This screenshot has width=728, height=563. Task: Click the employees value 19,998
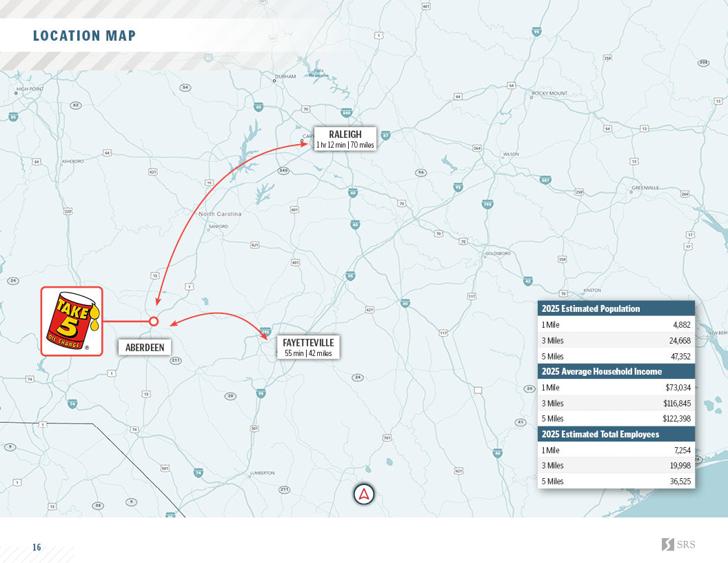coord(680,466)
